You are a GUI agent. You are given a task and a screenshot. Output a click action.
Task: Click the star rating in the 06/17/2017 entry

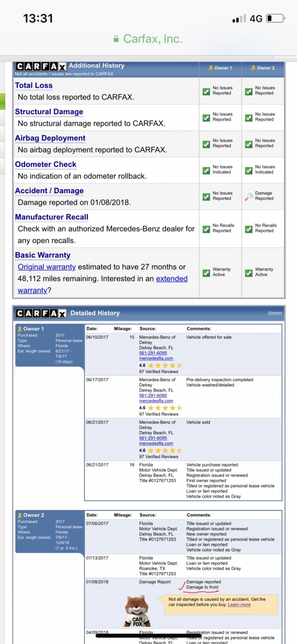point(165,408)
